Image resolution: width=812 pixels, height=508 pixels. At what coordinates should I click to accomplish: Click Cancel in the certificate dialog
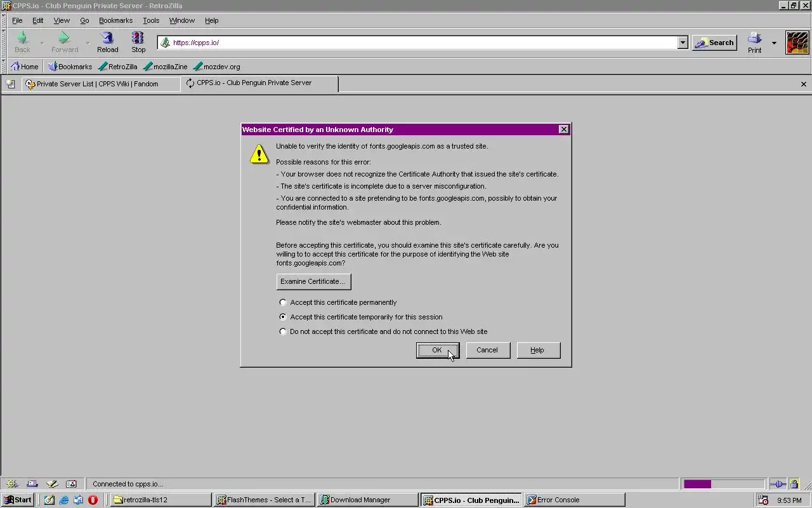tap(487, 350)
